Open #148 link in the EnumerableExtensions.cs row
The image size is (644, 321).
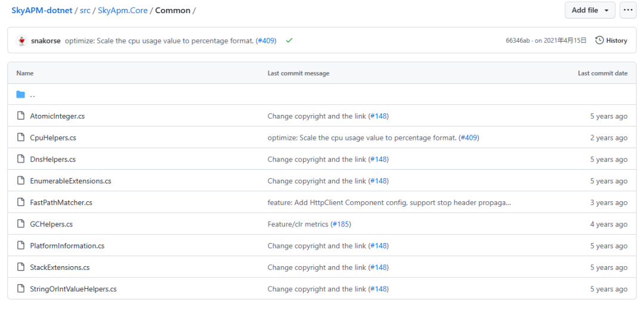tap(378, 181)
